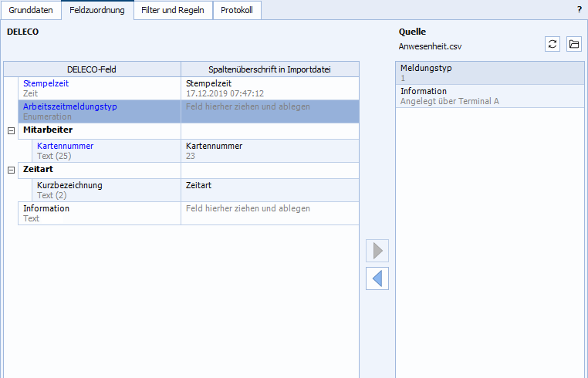Viewport: 588px width, 378px height.
Task: Select the Feldzuordnung tab
Action: [x=97, y=10]
